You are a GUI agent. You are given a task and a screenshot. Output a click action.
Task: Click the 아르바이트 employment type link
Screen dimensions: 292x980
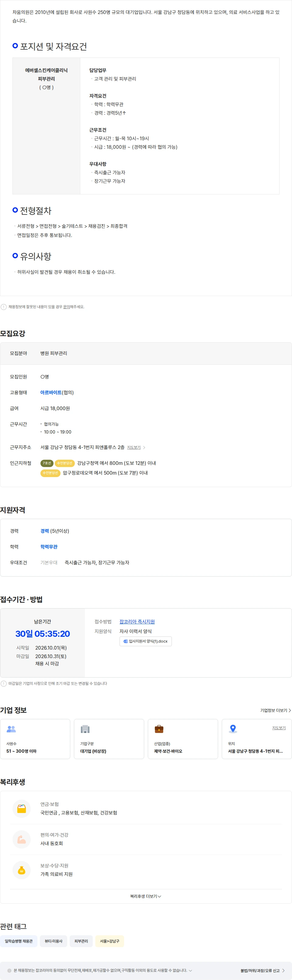pos(51,392)
